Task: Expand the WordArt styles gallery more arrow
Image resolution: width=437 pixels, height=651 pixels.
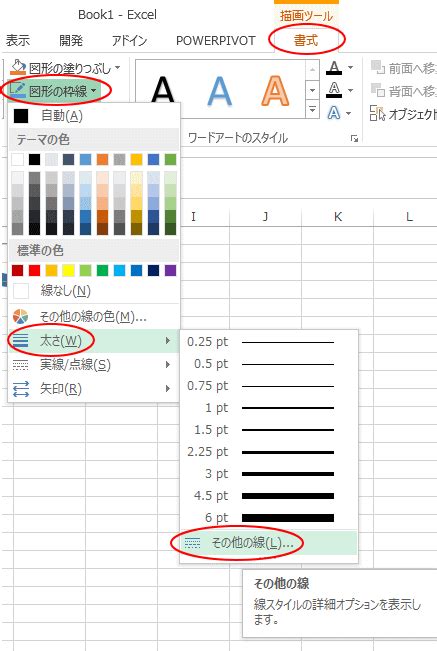Action: tap(312, 110)
